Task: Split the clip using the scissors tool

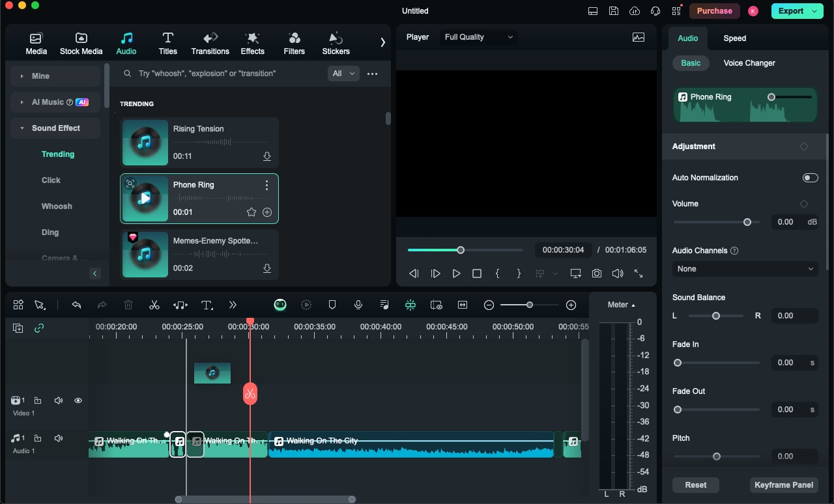Action: tap(154, 305)
